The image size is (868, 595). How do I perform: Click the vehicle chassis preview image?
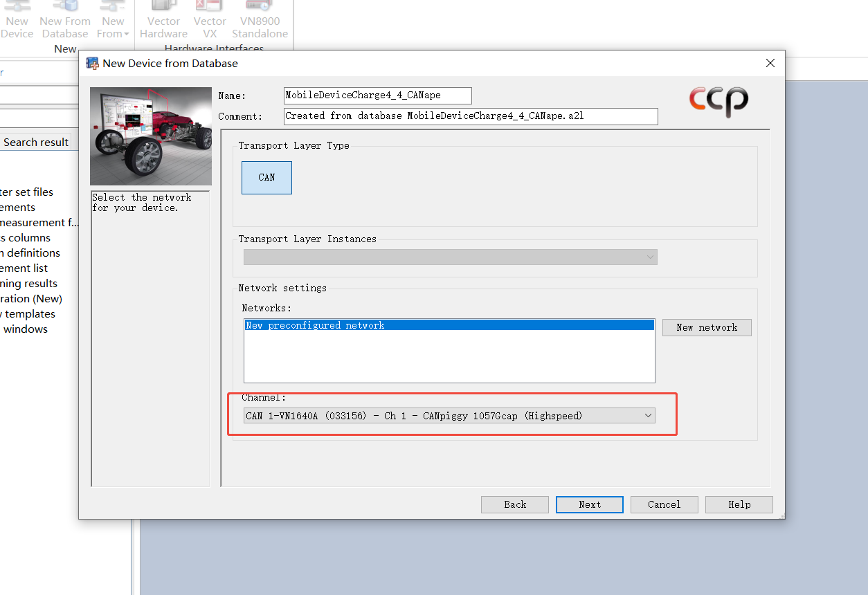click(x=150, y=136)
